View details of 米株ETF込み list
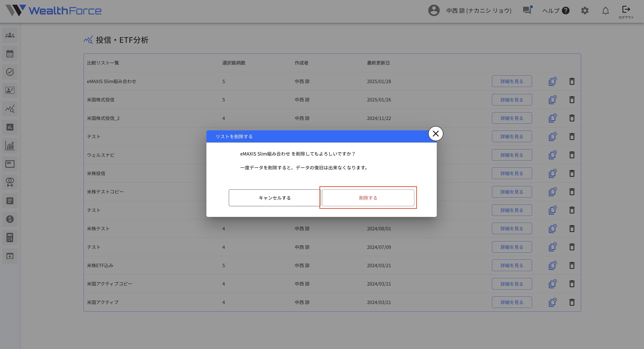Viewport: 644px width, 349px height. 512,265
